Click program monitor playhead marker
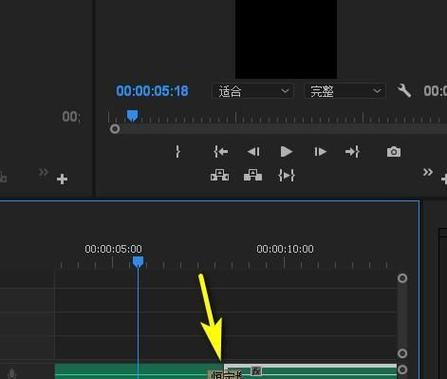Image resolution: width=447 pixels, height=379 pixels. 132,116
